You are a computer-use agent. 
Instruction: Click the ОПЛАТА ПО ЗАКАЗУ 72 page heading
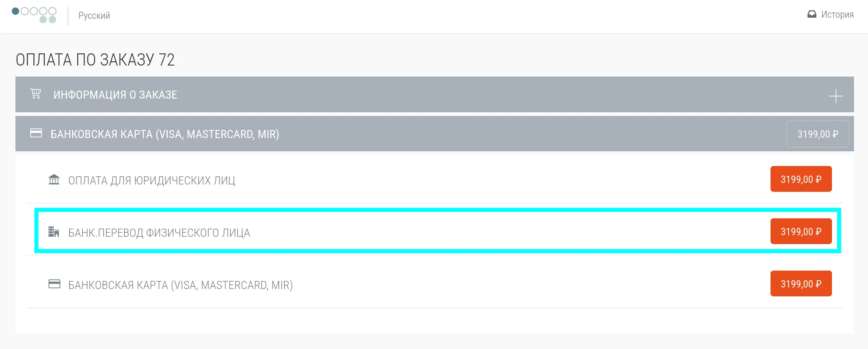coord(95,60)
